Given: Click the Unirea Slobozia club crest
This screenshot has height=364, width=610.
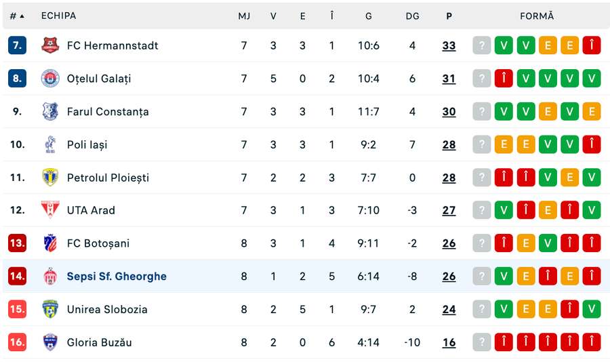Looking at the screenshot, I should point(50,309).
